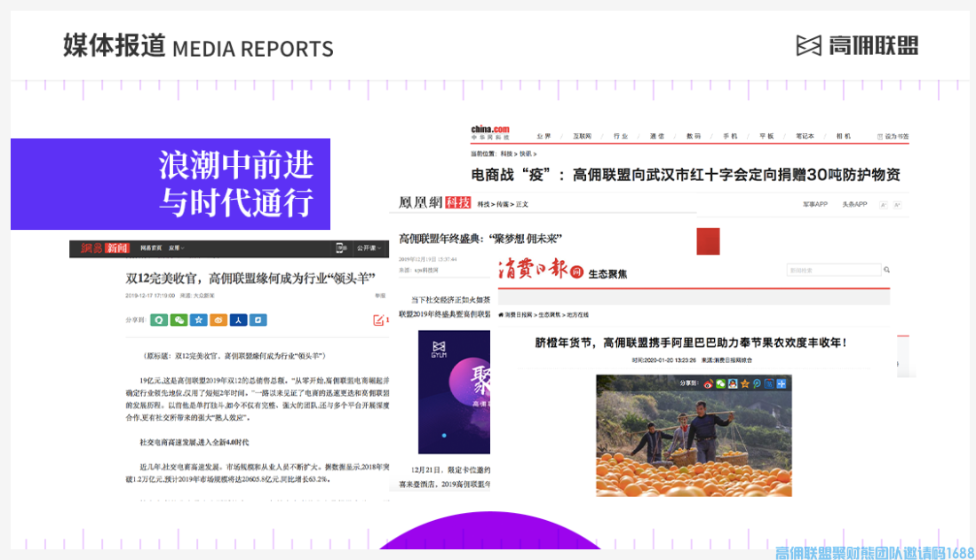Viewport: 976px width, 560px height.
Task: Open the 平板 tab on china.com
Action: pos(766,136)
